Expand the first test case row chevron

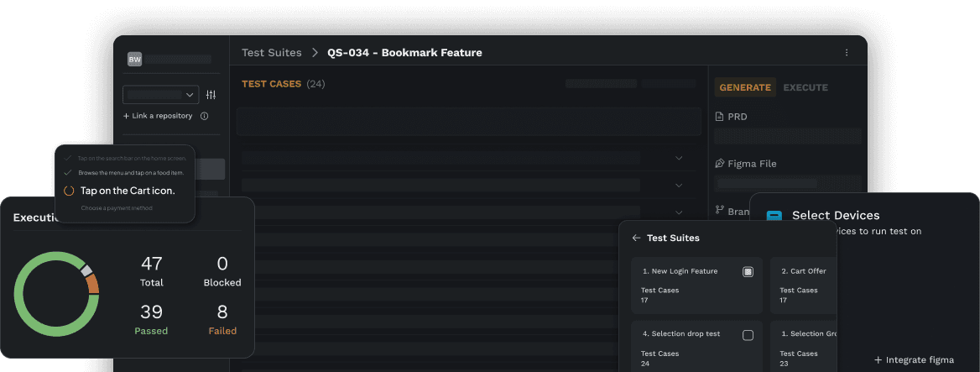tap(679, 158)
